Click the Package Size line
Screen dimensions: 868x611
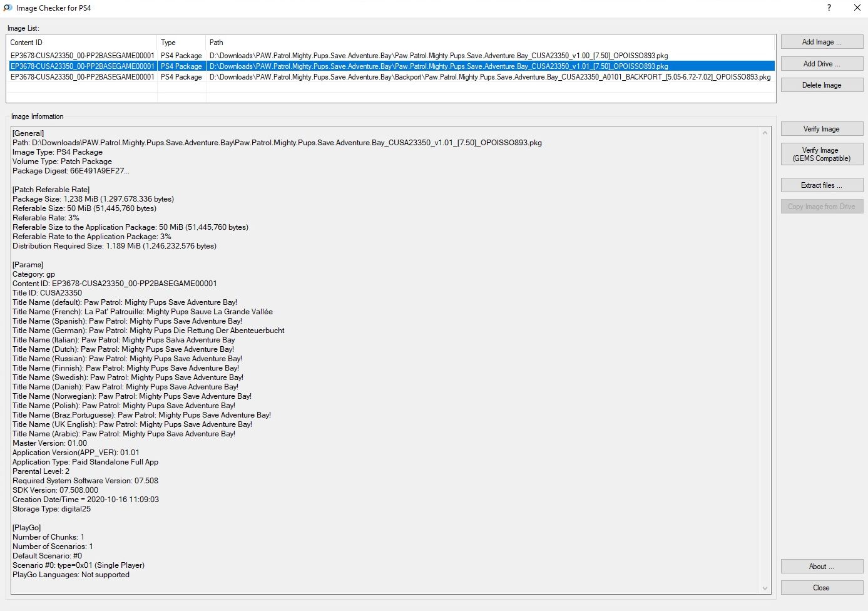coord(93,199)
